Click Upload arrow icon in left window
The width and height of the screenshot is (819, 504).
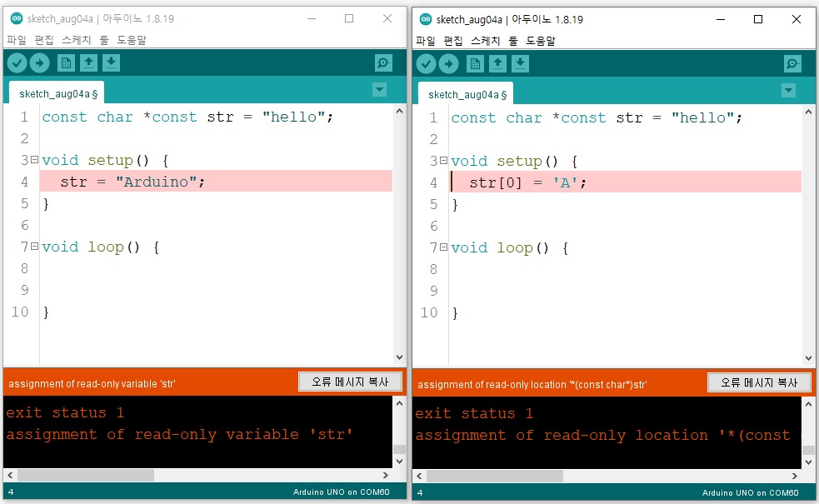(x=40, y=63)
